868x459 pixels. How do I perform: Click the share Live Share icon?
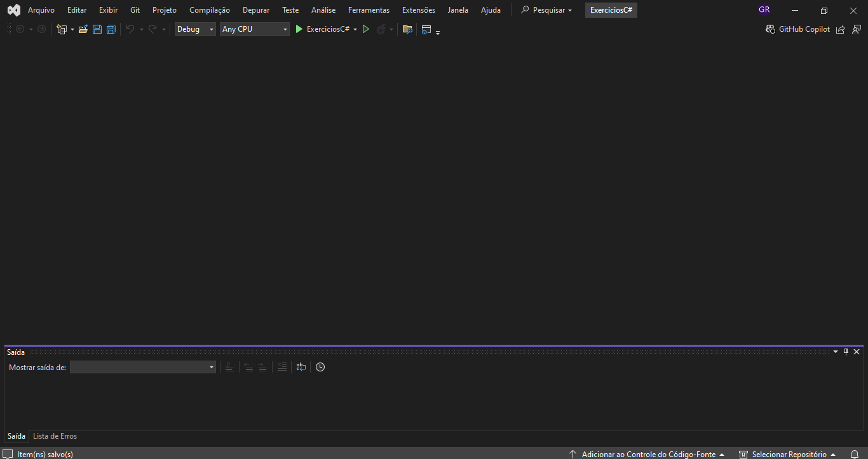coord(840,29)
